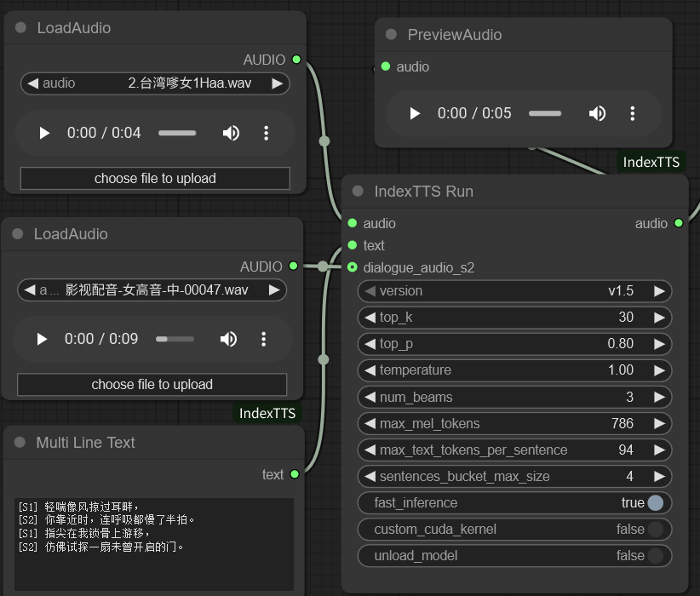The image size is (700, 596).
Task: Mute the PreviewAudio player volume
Action: 597,113
